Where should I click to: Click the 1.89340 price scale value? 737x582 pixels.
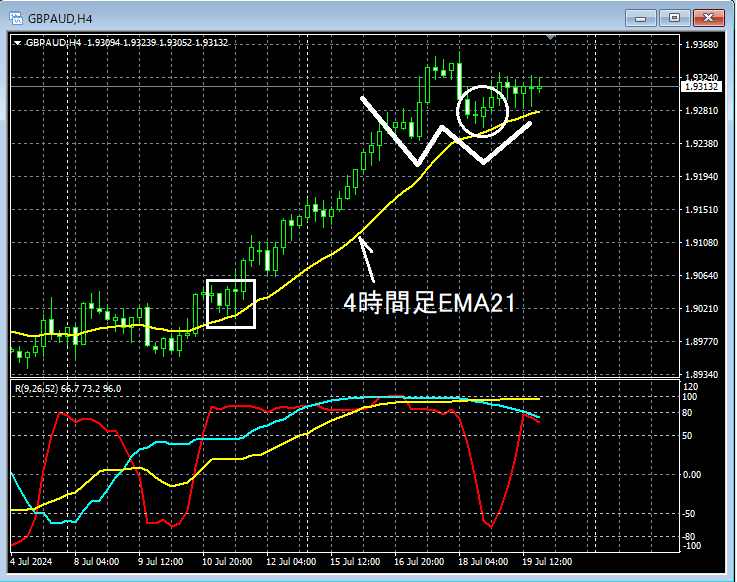(701, 375)
